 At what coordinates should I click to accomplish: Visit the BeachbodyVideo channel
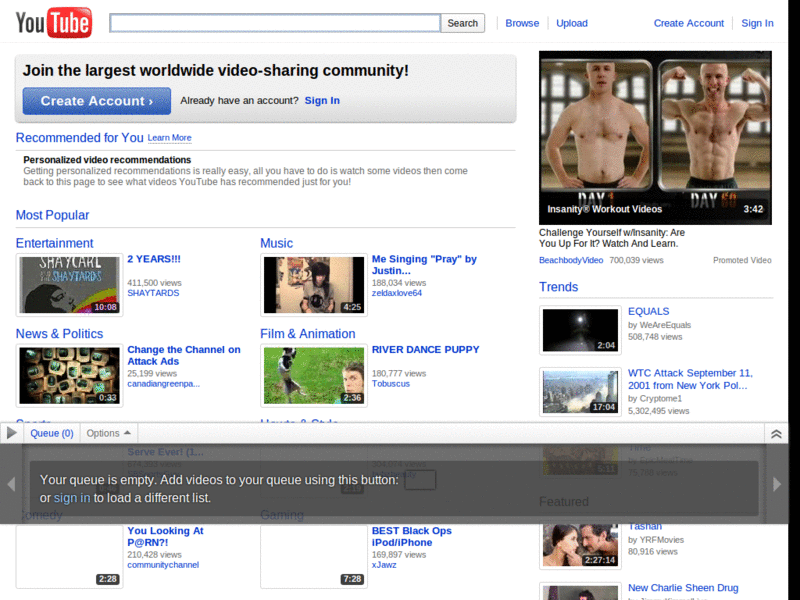[571, 260]
